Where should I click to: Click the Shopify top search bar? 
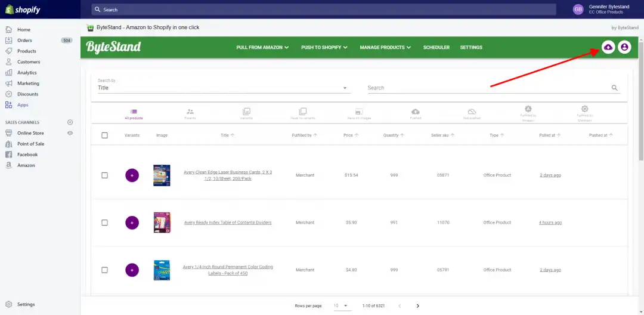coord(324,10)
